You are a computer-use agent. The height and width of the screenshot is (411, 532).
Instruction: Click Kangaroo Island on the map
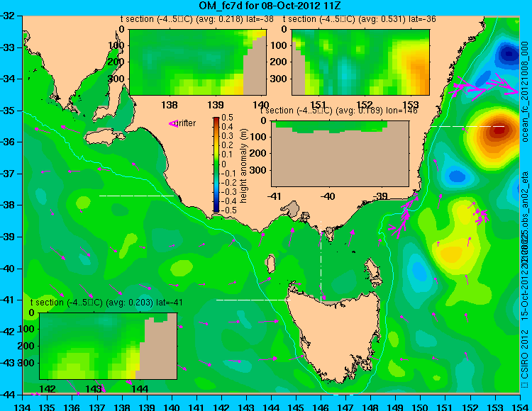[104, 137]
